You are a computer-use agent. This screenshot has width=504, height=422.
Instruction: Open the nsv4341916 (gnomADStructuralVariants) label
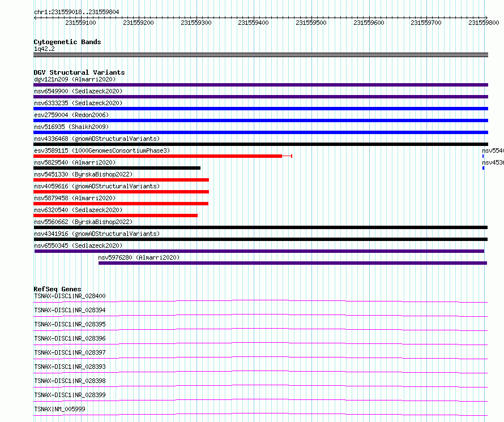click(97, 234)
